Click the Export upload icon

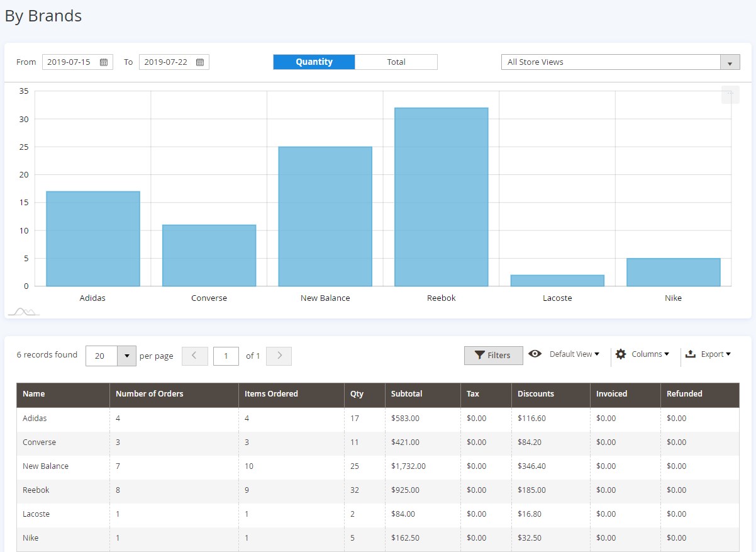click(690, 354)
